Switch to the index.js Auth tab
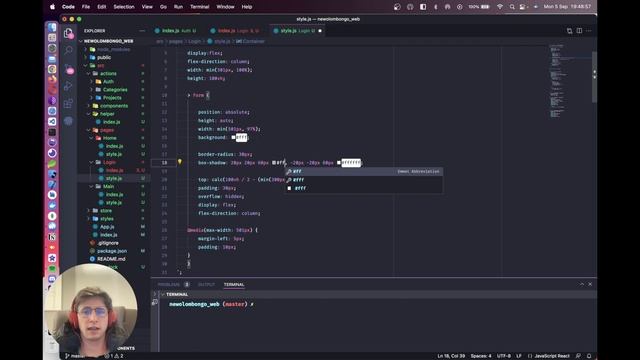This screenshot has width=640, height=360. pos(178,31)
